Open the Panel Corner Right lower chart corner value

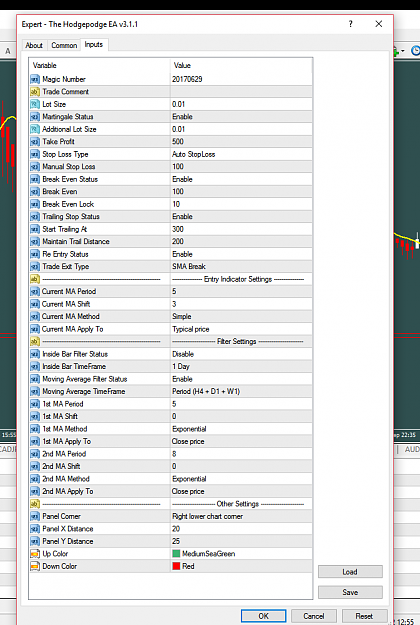(x=241, y=516)
